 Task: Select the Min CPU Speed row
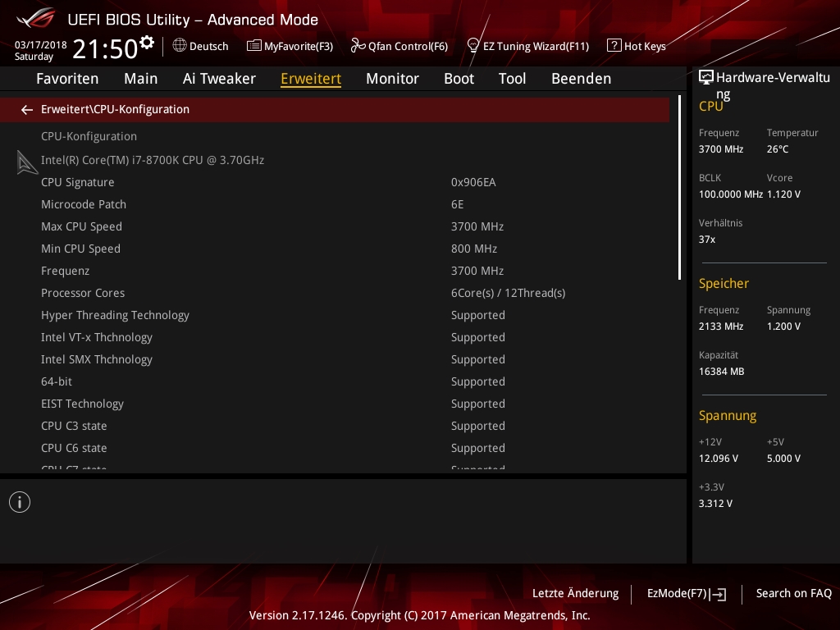coord(335,249)
